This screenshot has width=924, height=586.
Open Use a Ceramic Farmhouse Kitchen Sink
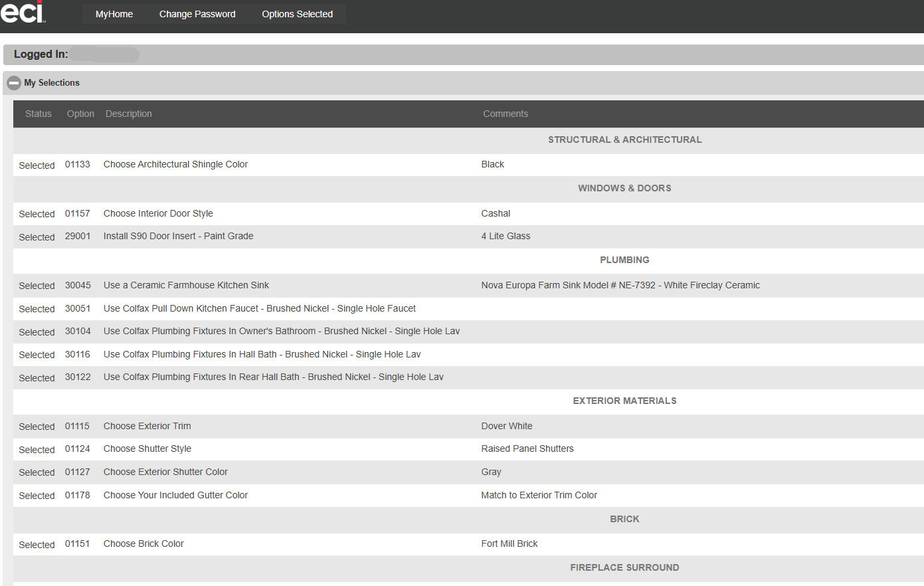pyautogui.click(x=186, y=285)
